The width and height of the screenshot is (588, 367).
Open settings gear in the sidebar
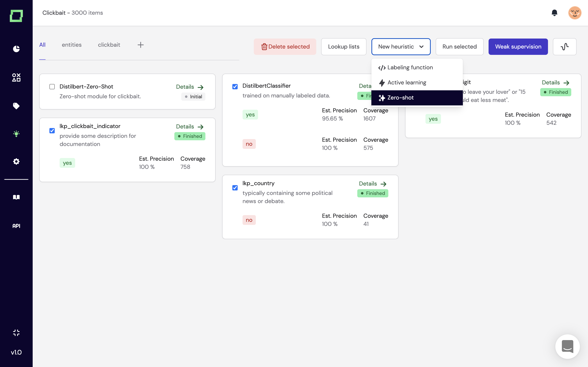16,162
